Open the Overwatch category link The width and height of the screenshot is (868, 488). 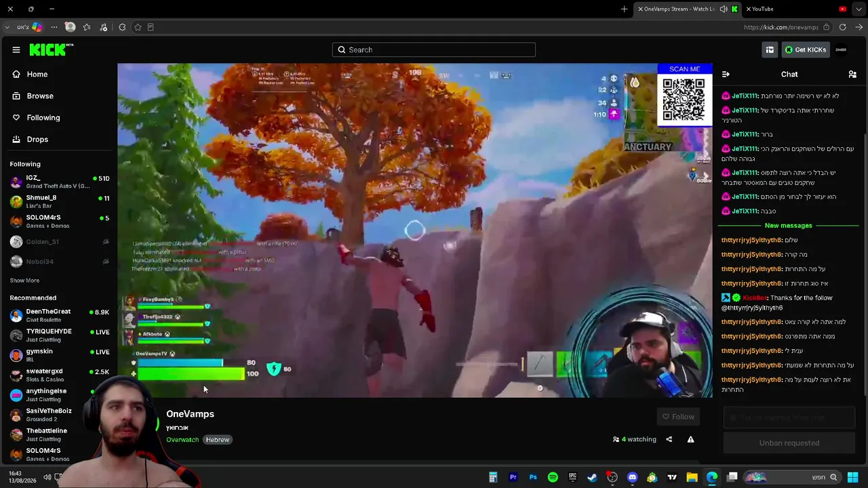182,440
